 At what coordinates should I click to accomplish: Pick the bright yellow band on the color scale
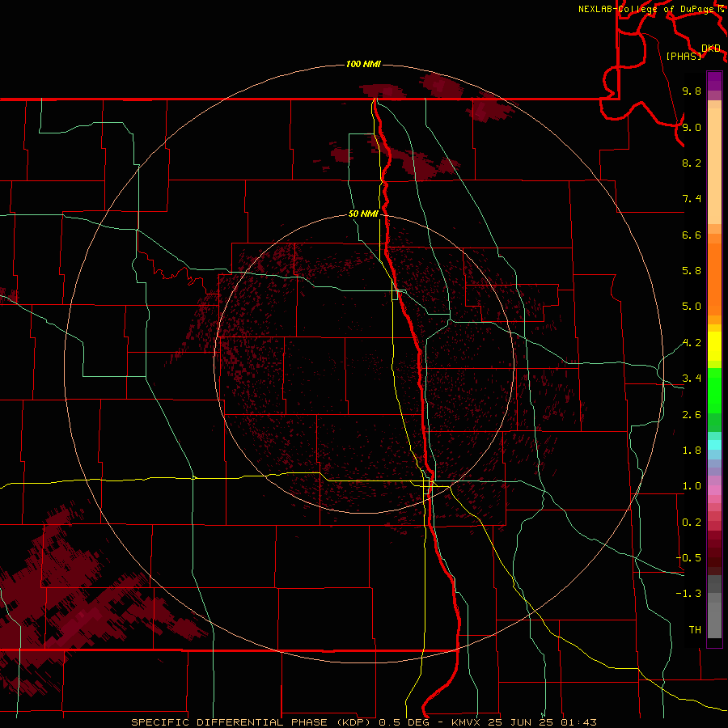714,346
